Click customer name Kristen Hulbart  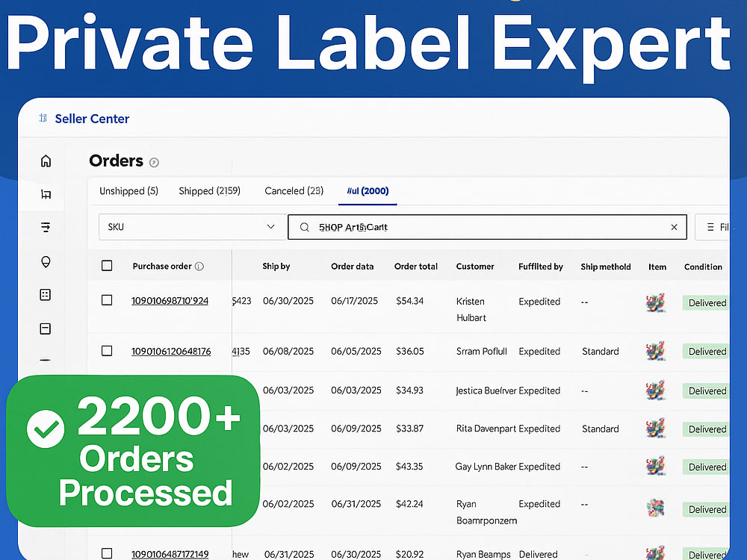click(x=471, y=309)
